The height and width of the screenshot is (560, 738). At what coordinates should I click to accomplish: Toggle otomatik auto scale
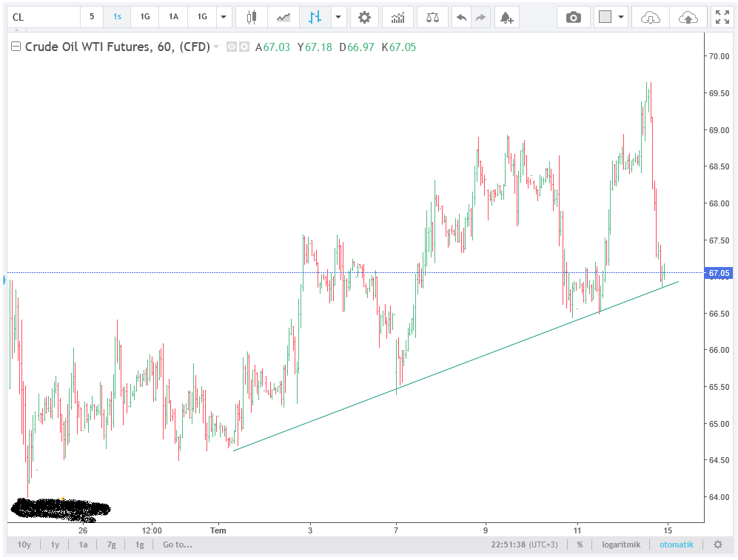point(677,544)
